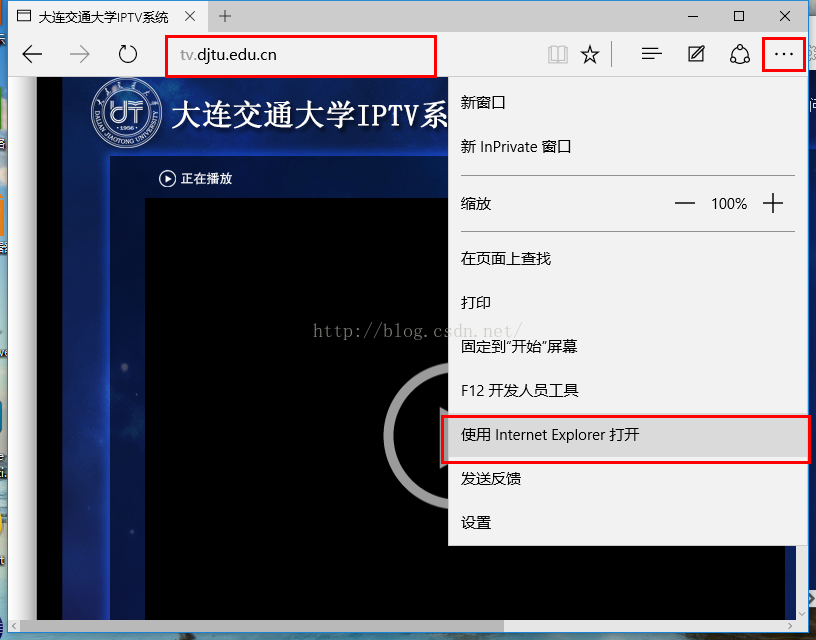Decrease zoom with minus button

(x=685, y=203)
